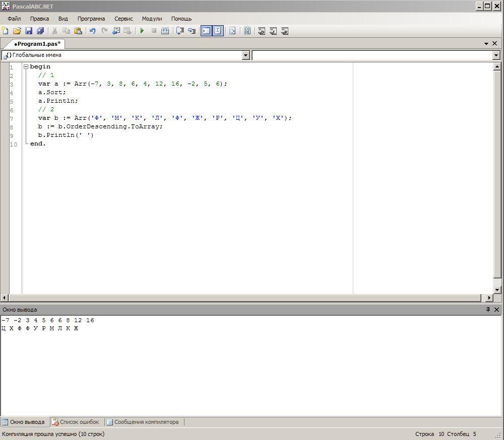Image resolution: width=504 pixels, height=440 pixels.
Task: Pin the output window panel
Action: [487, 310]
